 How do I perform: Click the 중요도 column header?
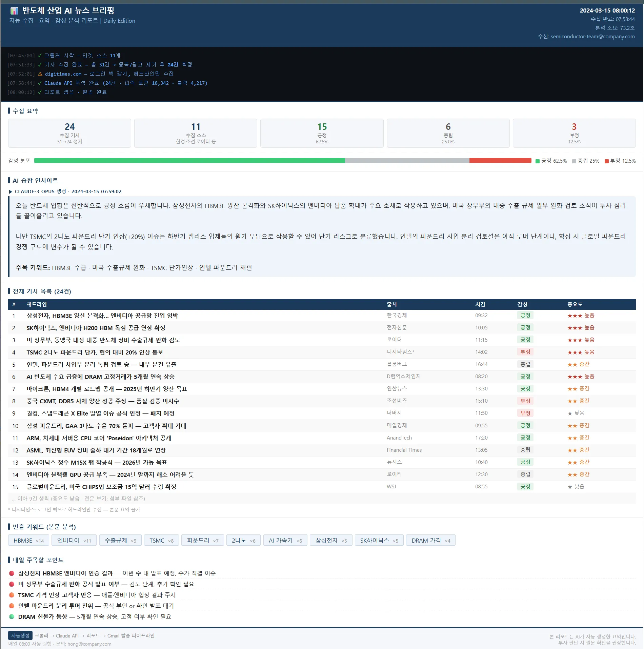(575, 304)
